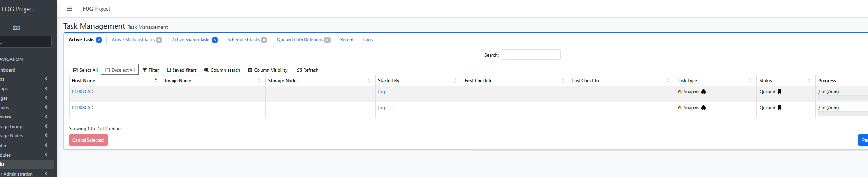Expand the Groups sidebar chevron
868x177 pixels.
pyautogui.click(x=46, y=88)
